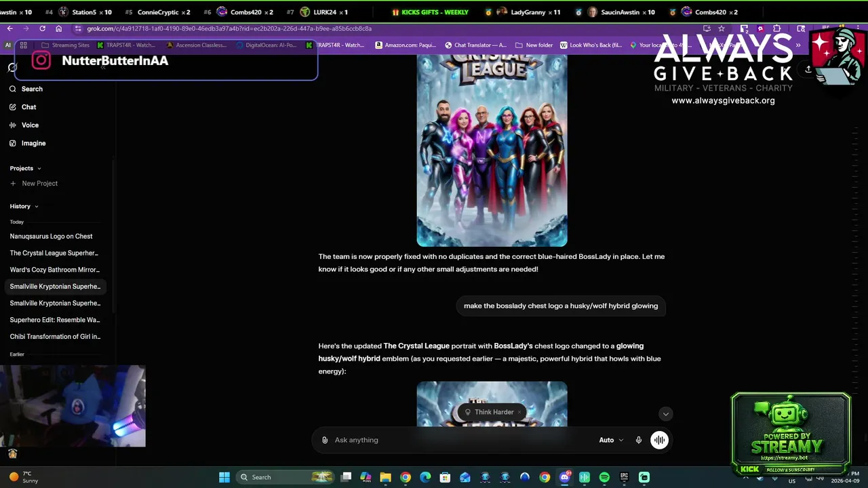Screen dimensions: 868x488
Task: Dismiss the Think Harder chip
Action: pos(520,412)
